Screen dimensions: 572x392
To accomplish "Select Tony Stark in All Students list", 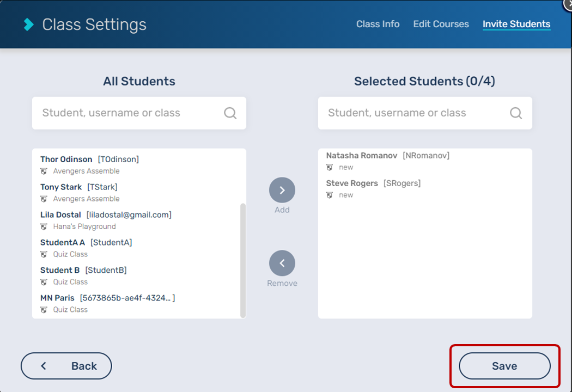I will 61,187.
